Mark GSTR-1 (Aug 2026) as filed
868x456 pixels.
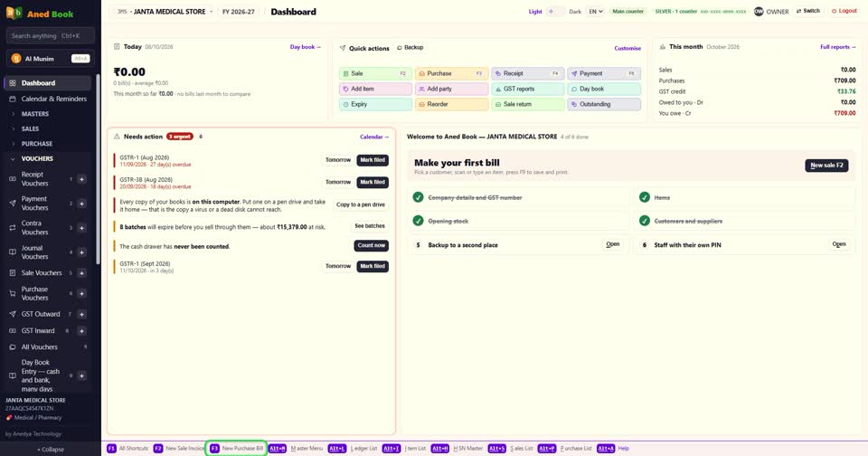373,160
